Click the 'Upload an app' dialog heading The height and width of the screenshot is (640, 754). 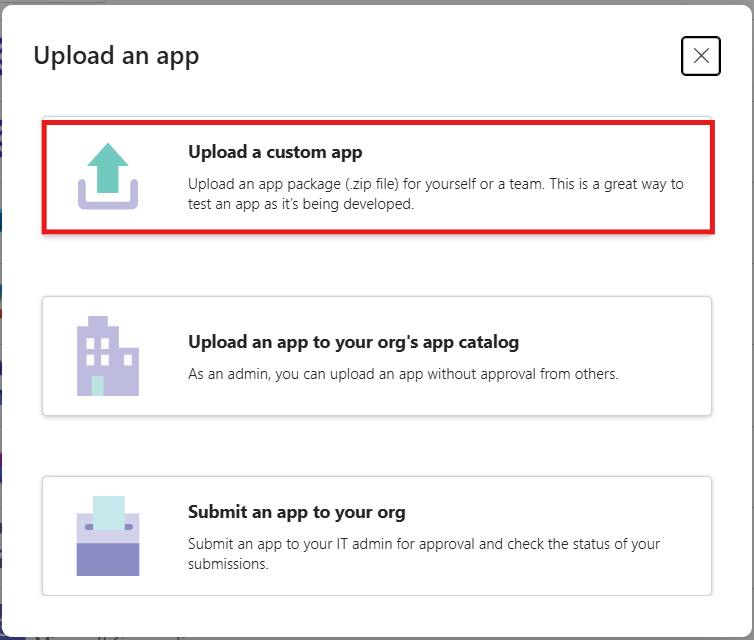pos(116,56)
